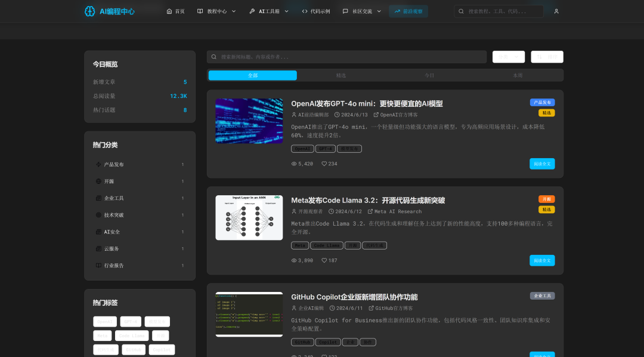This screenshot has height=357, width=644.
Task: Click the AI编程中心 brain logo icon
Action: point(89,11)
